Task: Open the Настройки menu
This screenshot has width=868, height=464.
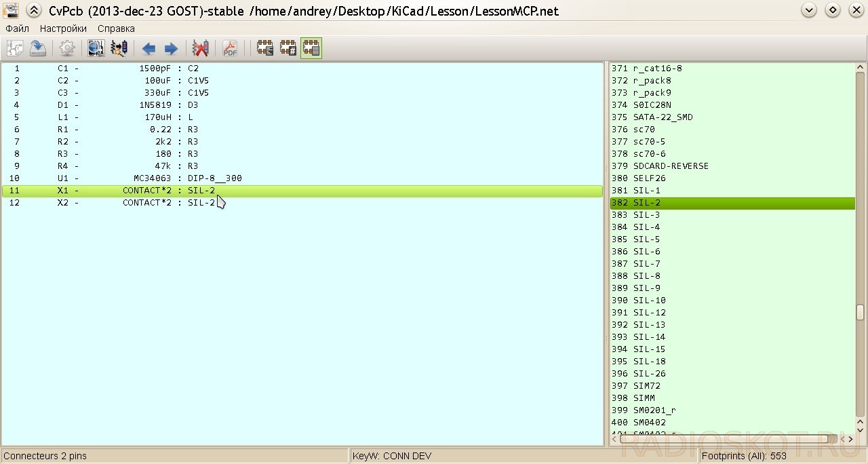Action: point(63,28)
